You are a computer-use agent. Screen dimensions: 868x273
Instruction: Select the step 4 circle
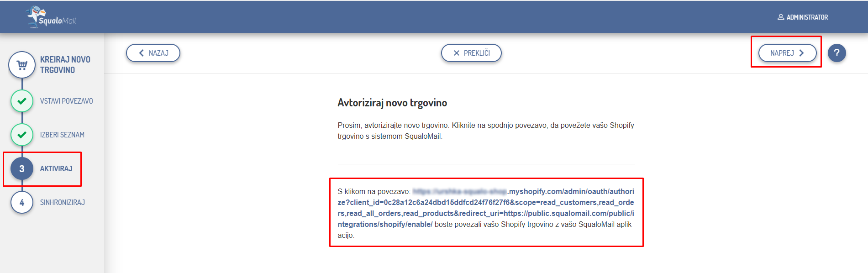[22, 202]
